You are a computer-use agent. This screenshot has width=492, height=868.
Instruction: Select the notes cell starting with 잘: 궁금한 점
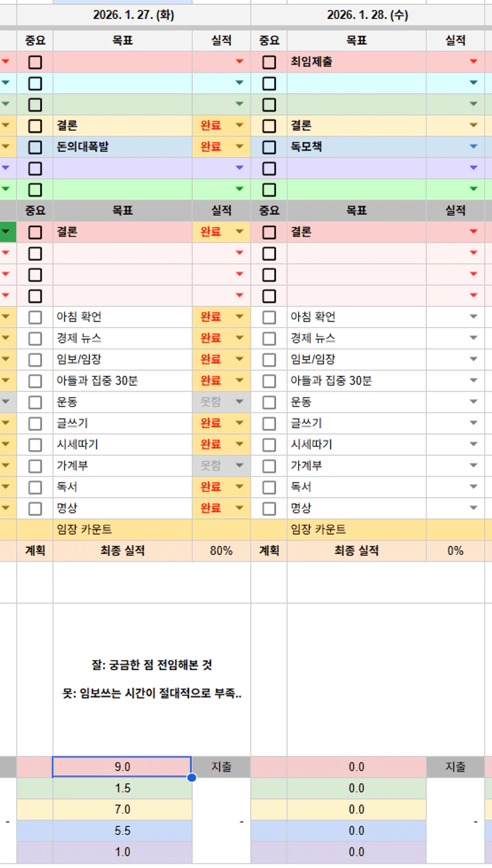[x=152, y=680]
